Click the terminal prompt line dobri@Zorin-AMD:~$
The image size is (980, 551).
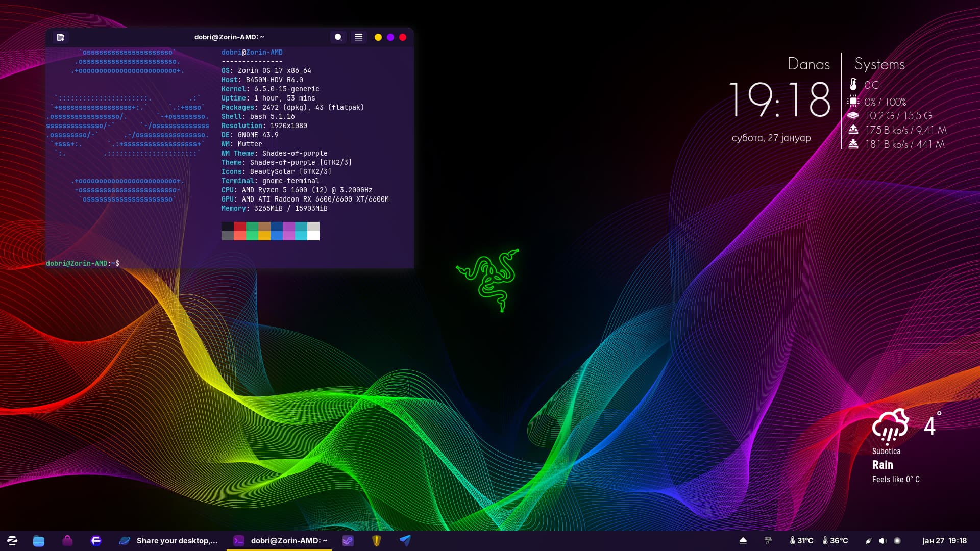point(83,264)
